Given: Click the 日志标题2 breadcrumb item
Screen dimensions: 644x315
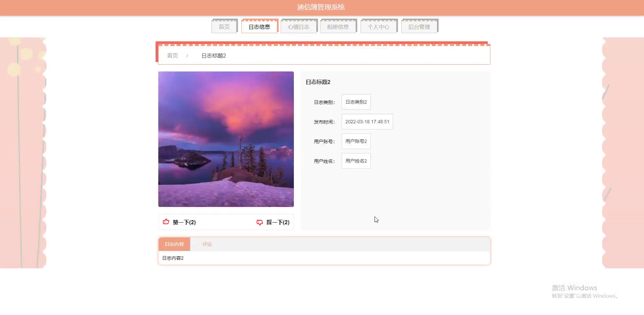Looking at the screenshot, I should (x=214, y=56).
